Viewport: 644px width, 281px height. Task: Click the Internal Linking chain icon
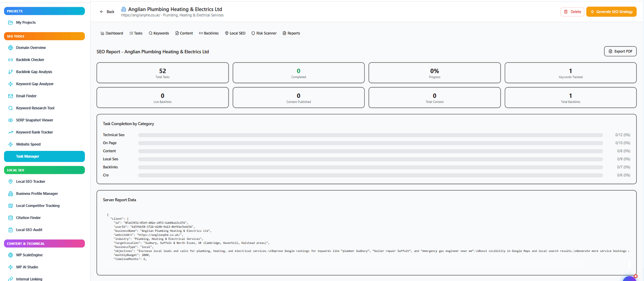click(x=10, y=279)
